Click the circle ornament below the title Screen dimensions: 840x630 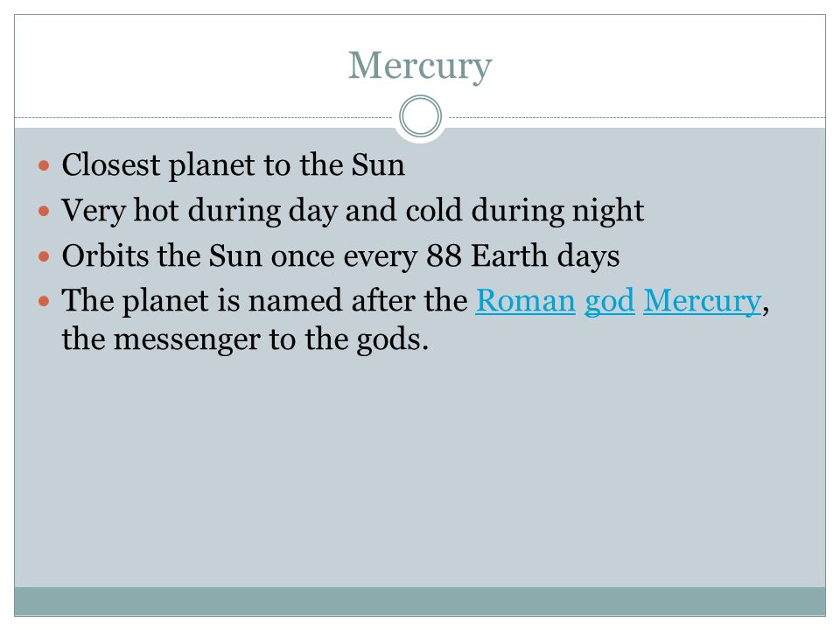[x=421, y=115]
